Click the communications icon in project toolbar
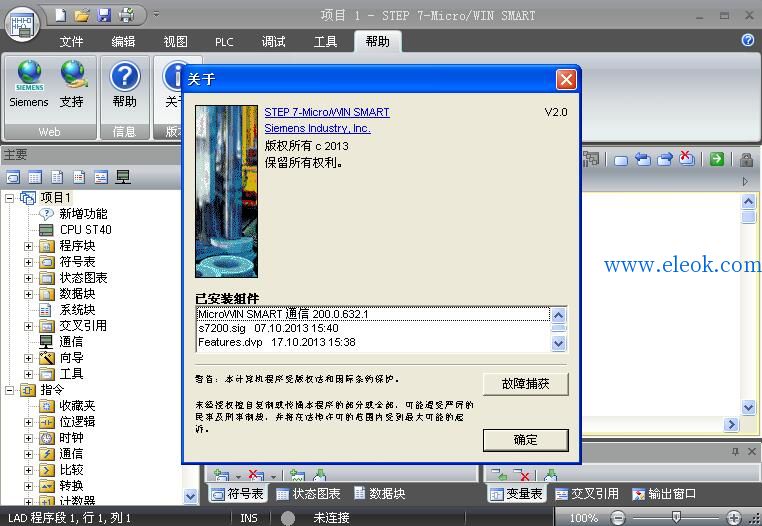The width and height of the screenshot is (762, 526). pos(123,177)
